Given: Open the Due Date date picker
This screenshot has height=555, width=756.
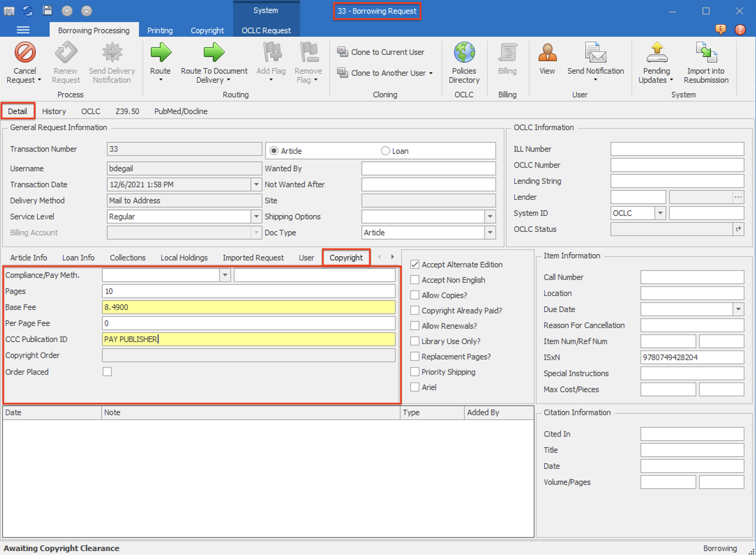Looking at the screenshot, I should pyautogui.click(x=739, y=309).
